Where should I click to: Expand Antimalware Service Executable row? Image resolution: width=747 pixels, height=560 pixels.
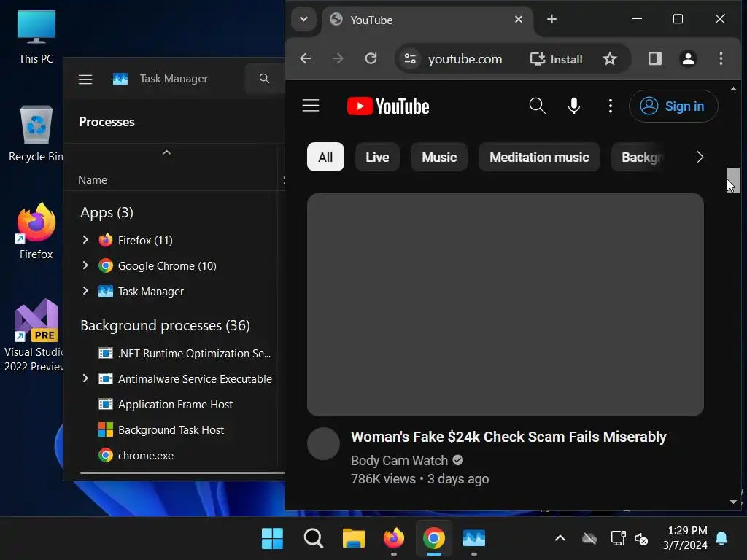click(x=85, y=378)
